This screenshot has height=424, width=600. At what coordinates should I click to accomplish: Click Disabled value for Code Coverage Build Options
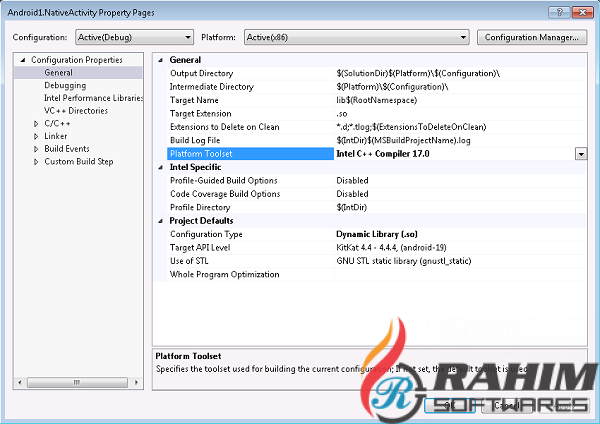[352, 194]
